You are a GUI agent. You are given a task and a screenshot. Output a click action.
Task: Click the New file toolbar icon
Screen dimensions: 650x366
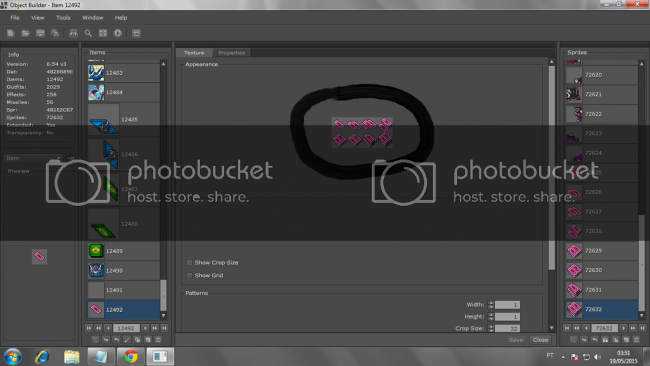tap(11, 33)
